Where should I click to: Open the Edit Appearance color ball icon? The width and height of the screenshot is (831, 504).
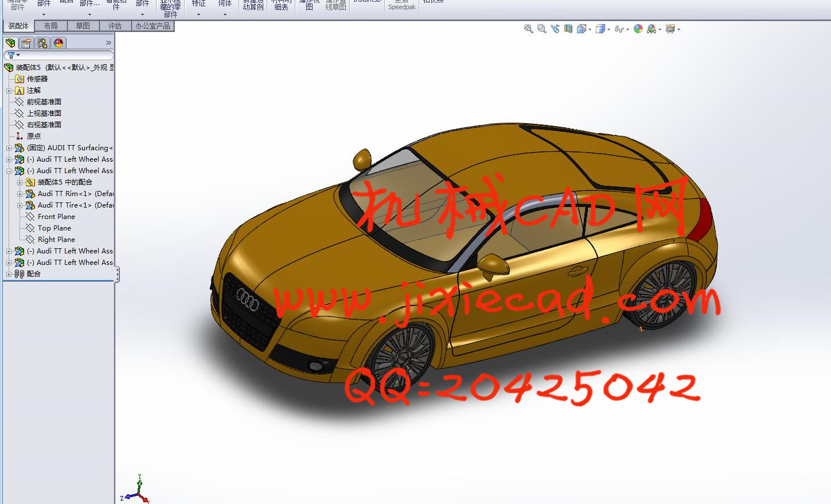[638, 29]
